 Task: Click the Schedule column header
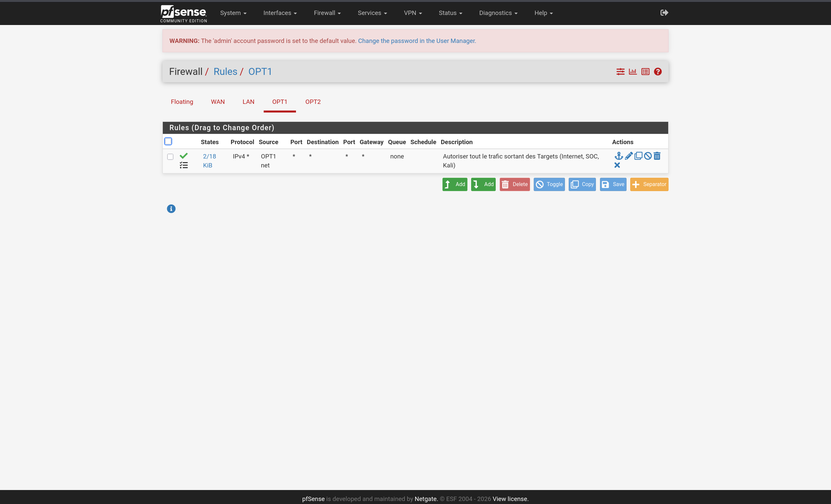[423, 142]
